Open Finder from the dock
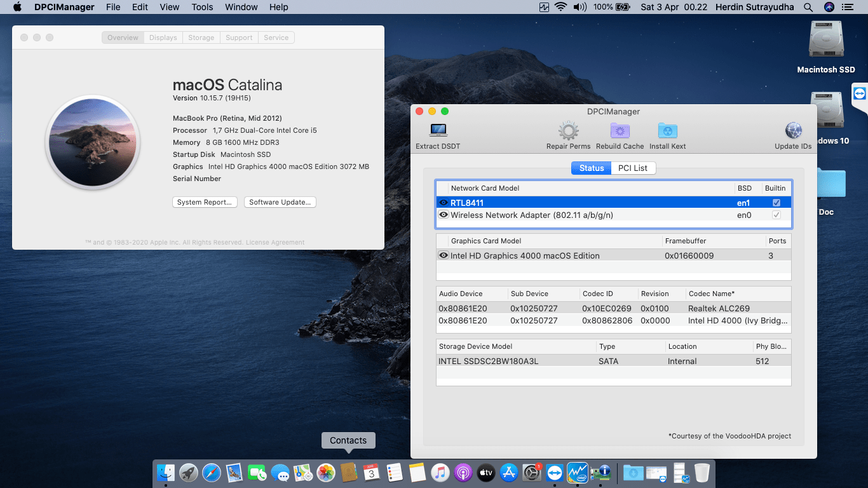Image resolution: width=868 pixels, height=488 pixels. pos(166,472)
